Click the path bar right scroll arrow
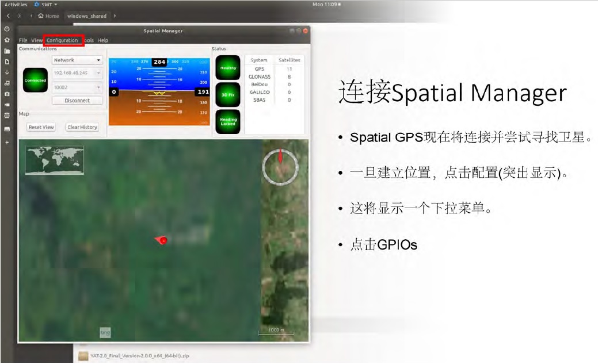598x364 pixels. (x=115, y=16)
